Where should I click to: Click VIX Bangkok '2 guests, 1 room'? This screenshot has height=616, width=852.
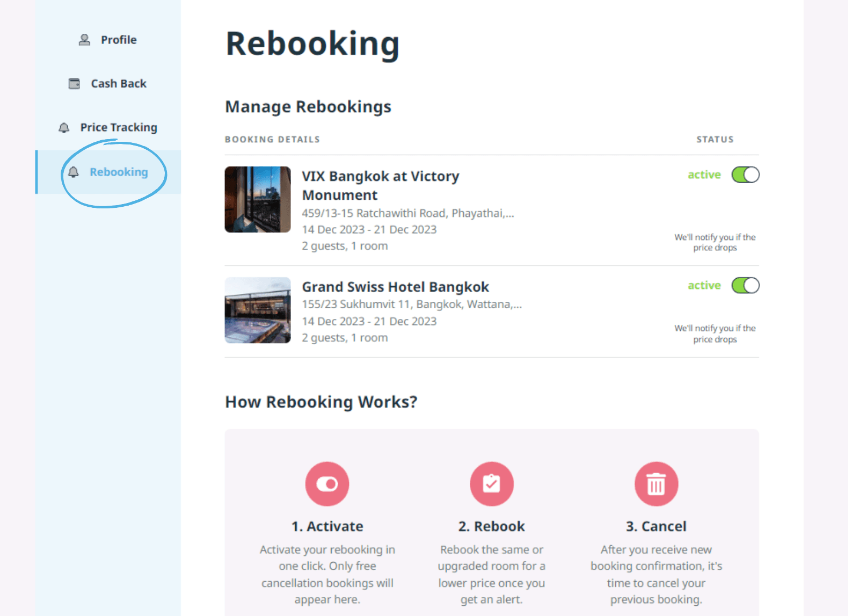[x=345, y=246]
